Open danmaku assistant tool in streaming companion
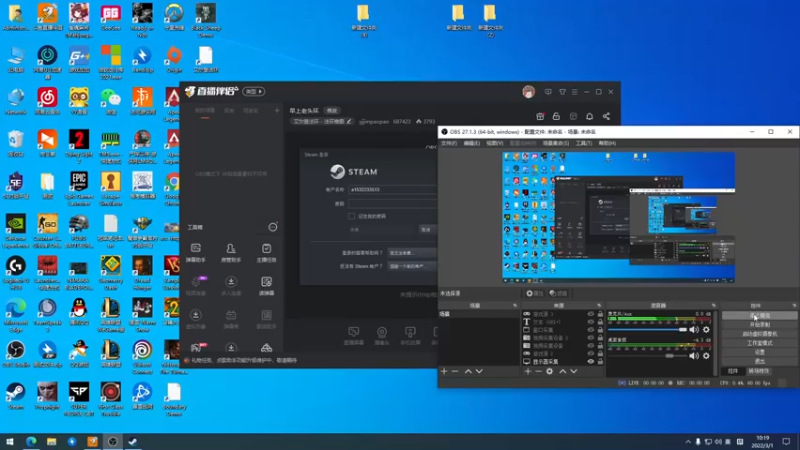This screenshot has height=450, width=800. pyautogui.click(x=196, y=253)
